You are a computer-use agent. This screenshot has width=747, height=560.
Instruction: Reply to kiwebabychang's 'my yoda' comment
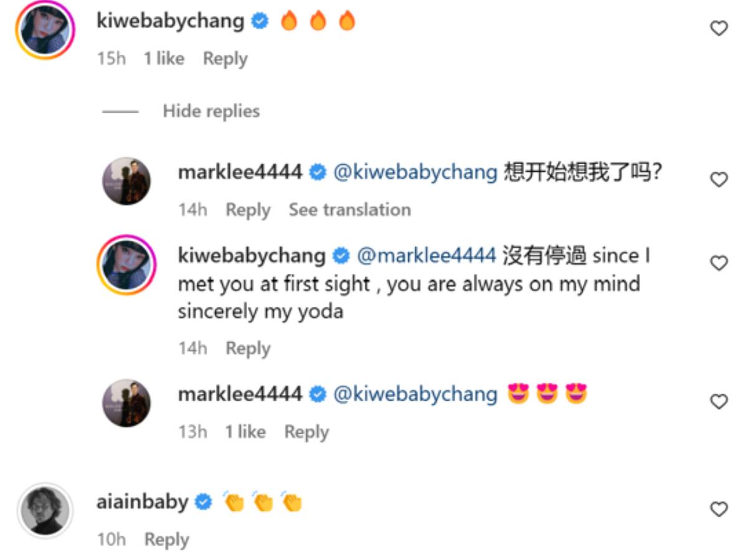(248, 348)
